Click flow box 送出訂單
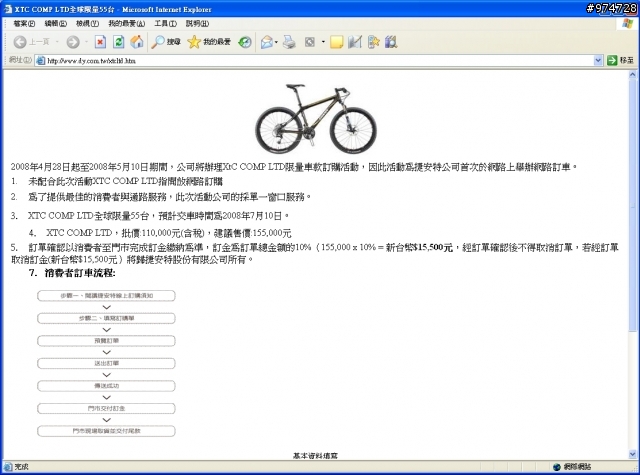640x475 pixels. pos(106,363)
